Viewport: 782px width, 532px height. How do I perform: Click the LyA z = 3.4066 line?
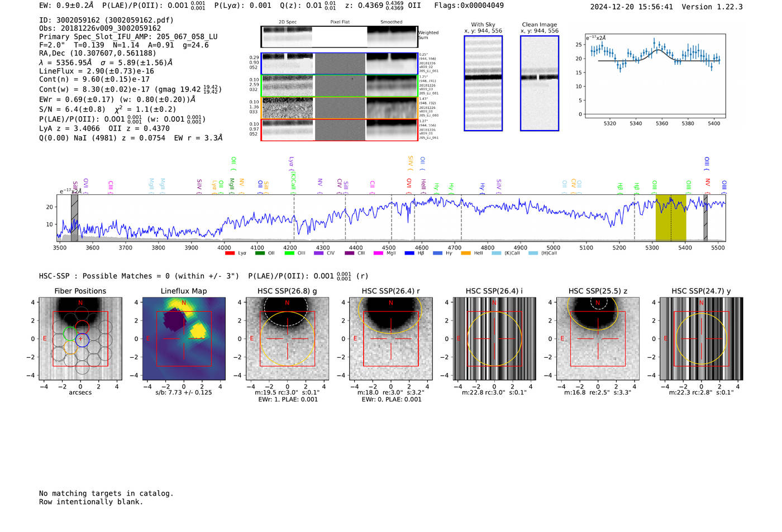104,128
